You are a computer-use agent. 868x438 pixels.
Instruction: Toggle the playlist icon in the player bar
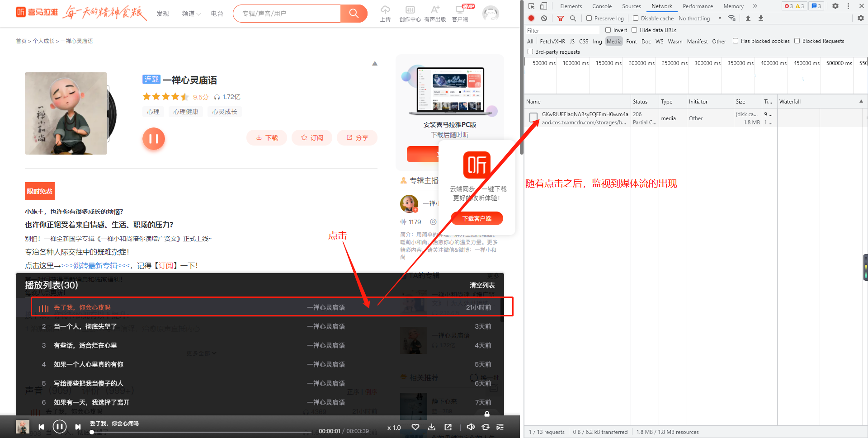[x=500, y=427]
